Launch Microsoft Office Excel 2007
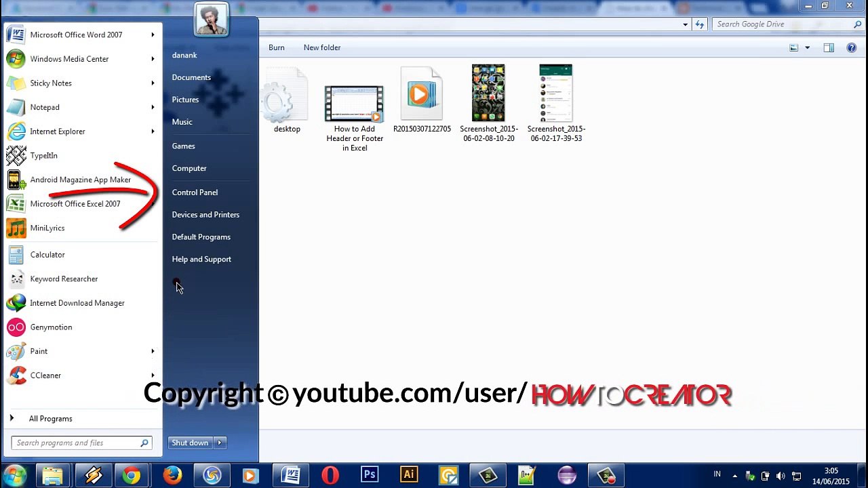The height and width of the screenshot is (488, 868). pyautogui.click(x=75, y=204)
